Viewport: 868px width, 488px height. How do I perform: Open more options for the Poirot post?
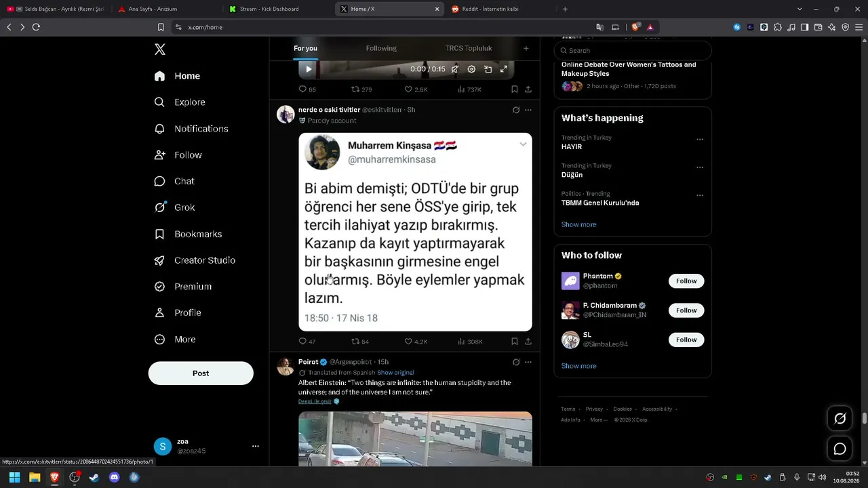pos(528,362)
